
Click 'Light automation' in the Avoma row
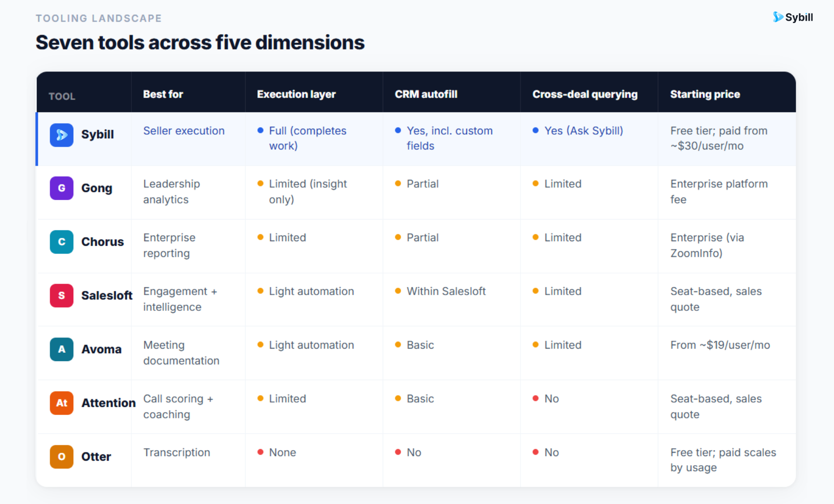(x=311, y=345)
